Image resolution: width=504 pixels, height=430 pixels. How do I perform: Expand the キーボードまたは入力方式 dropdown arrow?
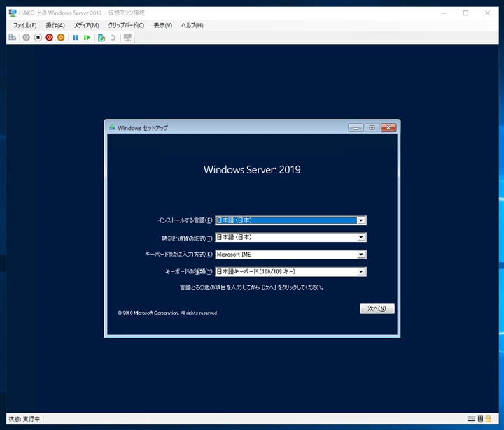point(361,255)
